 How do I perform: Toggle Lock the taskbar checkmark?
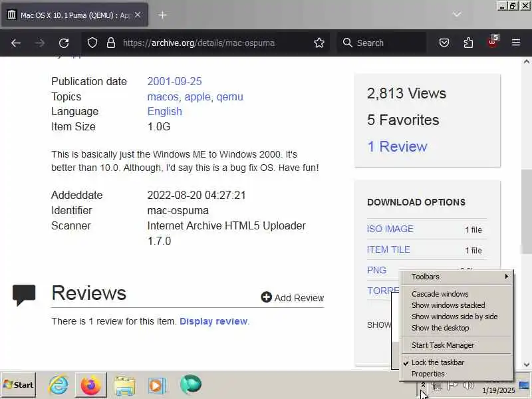coord(457,362)
